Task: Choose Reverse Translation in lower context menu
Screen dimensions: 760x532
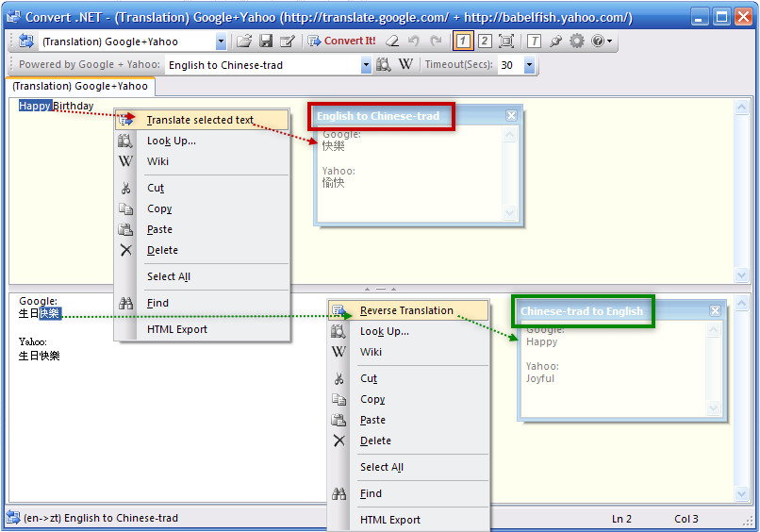Action: (408, 310)
